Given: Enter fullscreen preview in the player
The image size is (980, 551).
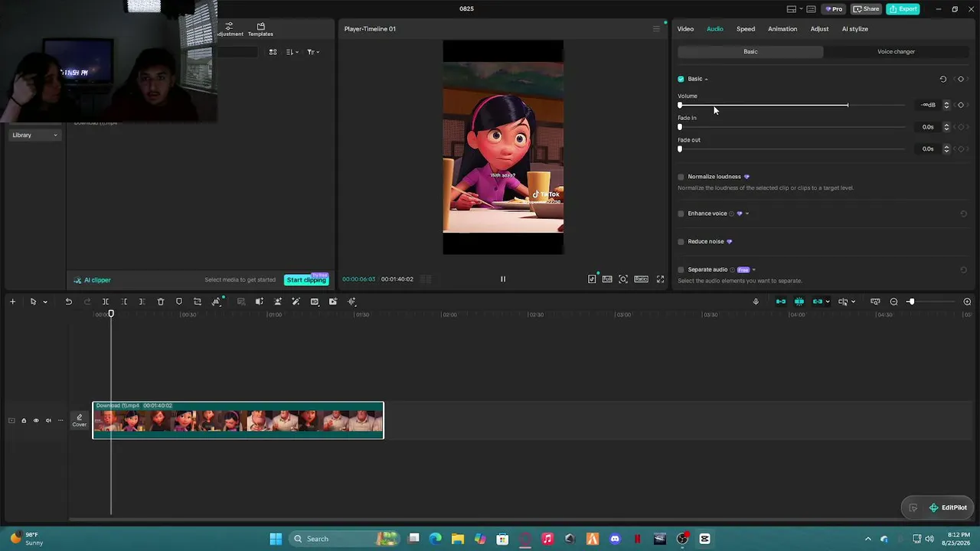Looking at the screenshot, I should click(x=660, y=279).
